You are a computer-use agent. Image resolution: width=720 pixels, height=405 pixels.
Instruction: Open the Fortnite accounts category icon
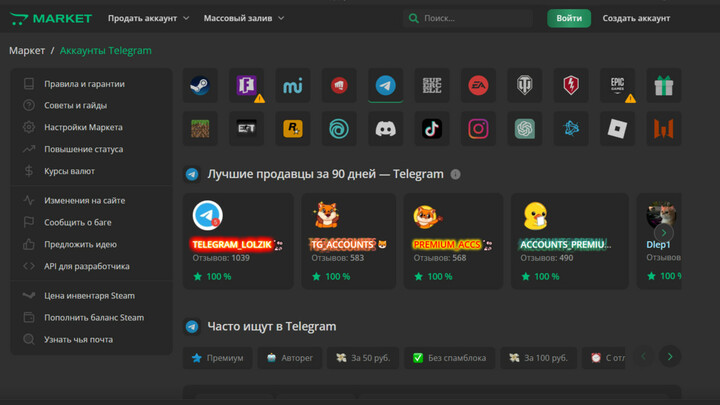click(247, 85)
